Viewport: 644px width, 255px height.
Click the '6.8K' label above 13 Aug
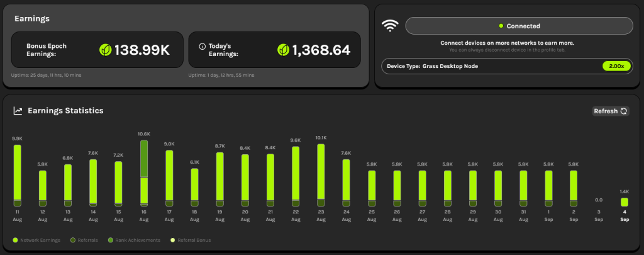tap(68, 158)
